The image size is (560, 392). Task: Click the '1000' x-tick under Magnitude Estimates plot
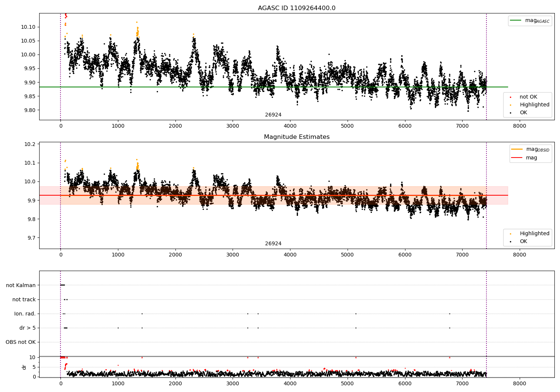[118, 255]
